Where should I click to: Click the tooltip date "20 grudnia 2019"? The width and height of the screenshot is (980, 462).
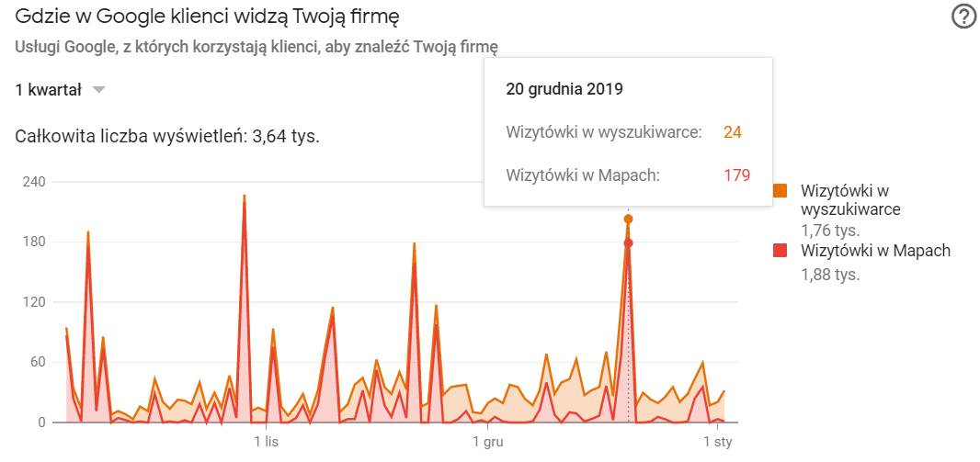click(564, 89)
